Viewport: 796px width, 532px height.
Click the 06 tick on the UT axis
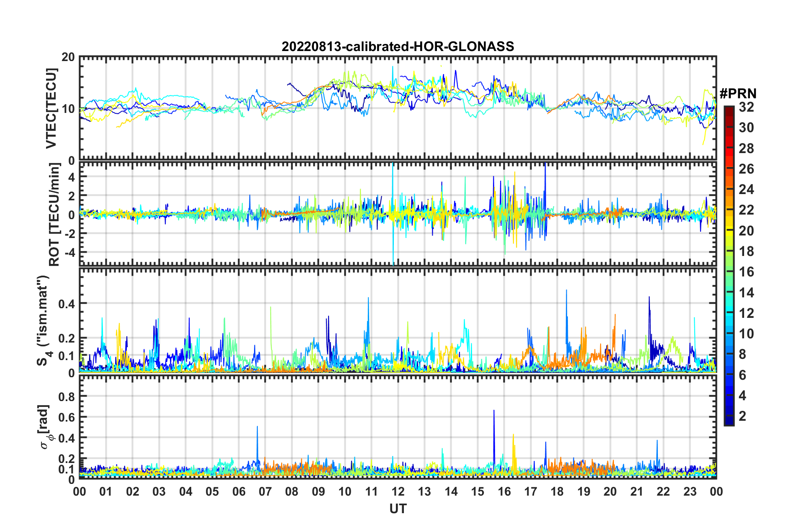pos(239,491)
